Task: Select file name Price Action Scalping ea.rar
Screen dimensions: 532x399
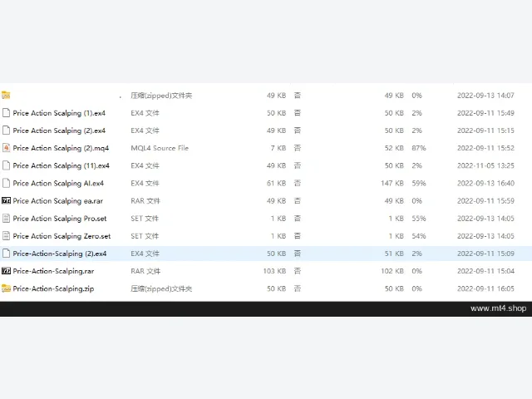Action: 57,201
